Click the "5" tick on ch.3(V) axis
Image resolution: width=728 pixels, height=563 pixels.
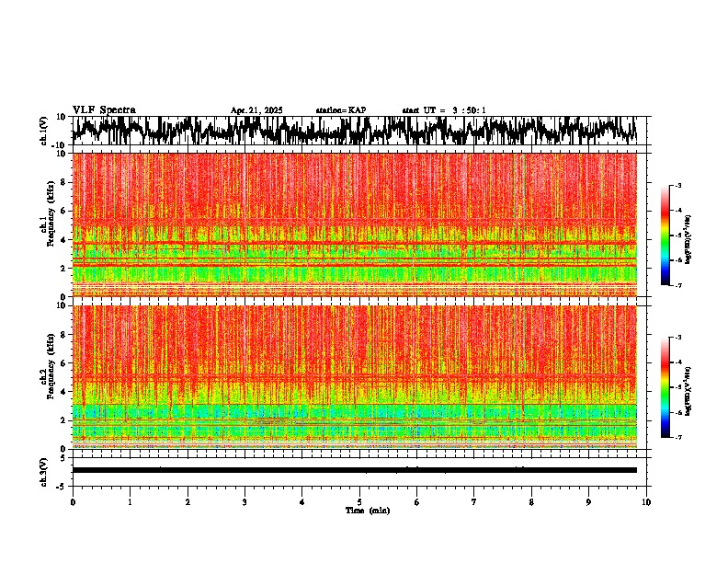(63, 458)
